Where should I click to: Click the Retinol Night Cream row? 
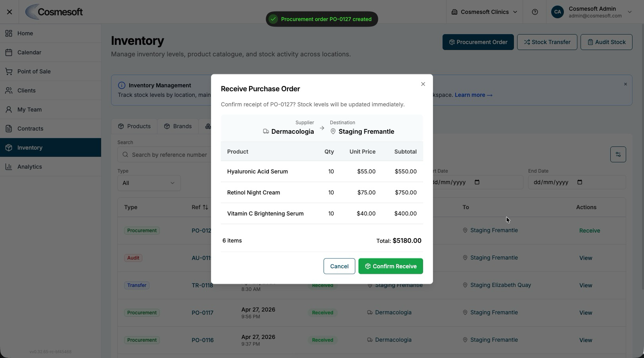coord(322,192)
